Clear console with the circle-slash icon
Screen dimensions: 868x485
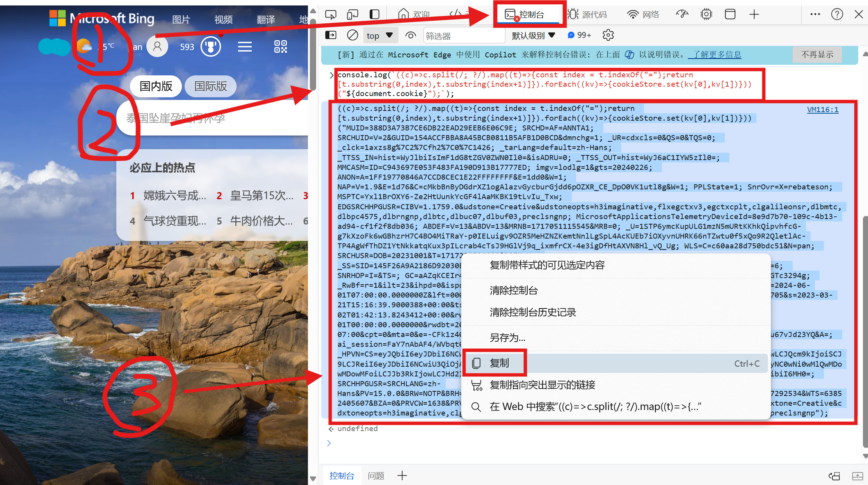click(x=352, y=35)
